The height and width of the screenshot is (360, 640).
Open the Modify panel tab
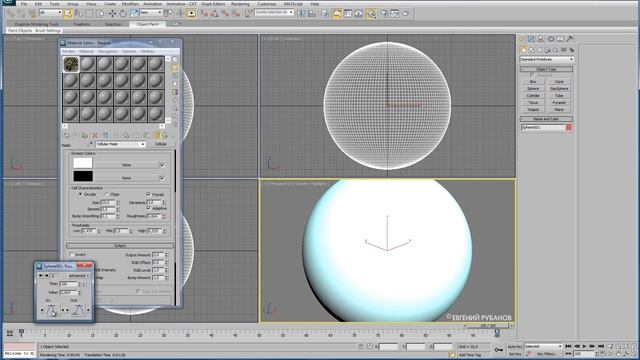(531, 39)
